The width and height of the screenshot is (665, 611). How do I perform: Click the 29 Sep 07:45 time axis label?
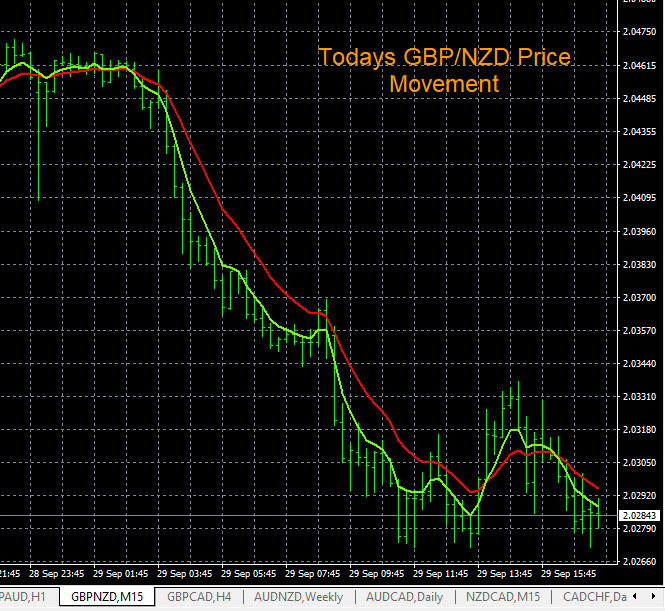pyautogui.click(x=314, y=575)
